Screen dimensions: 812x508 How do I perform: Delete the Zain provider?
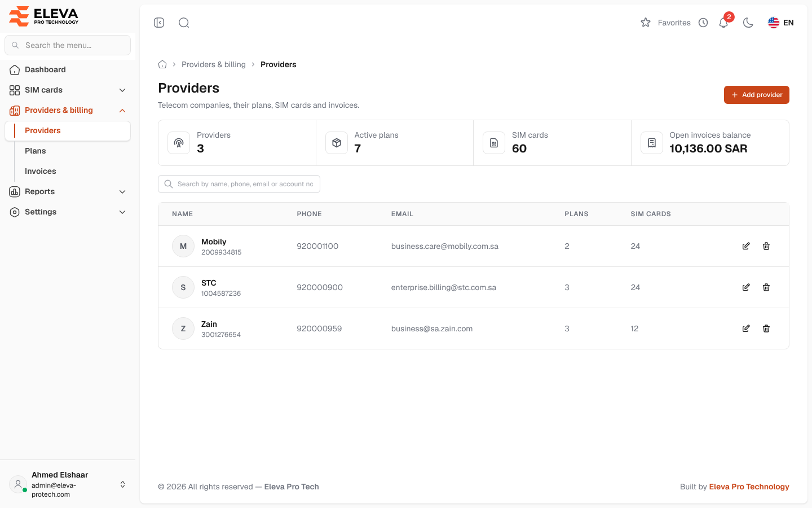click(x=766, y=329)
